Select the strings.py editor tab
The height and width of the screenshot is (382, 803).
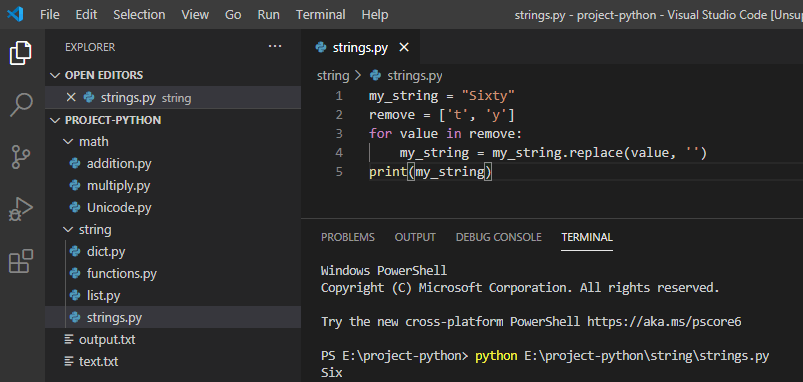pos(361,48)
